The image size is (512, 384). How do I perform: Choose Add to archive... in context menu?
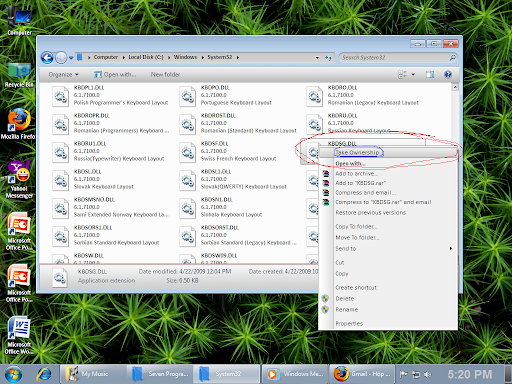click(x=388, y=174)
